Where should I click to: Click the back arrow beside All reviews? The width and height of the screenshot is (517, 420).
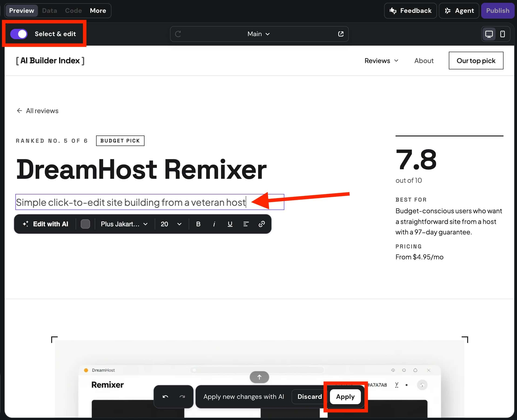click(20, 111)
